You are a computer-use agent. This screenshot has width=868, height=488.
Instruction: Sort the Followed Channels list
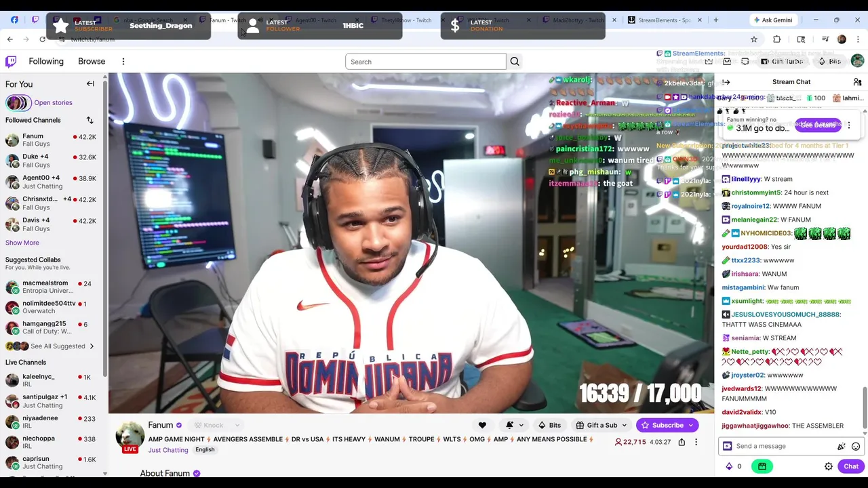90,121
